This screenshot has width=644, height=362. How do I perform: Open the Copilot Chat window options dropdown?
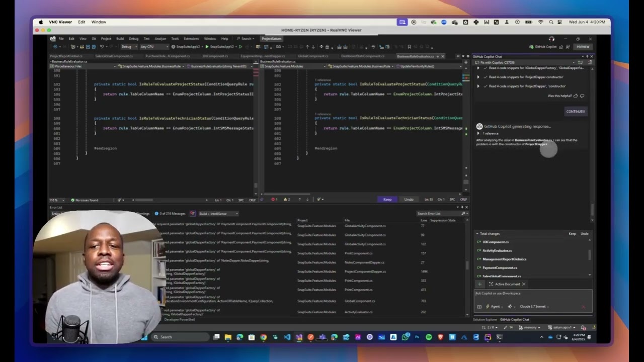(x=583, y=56)
